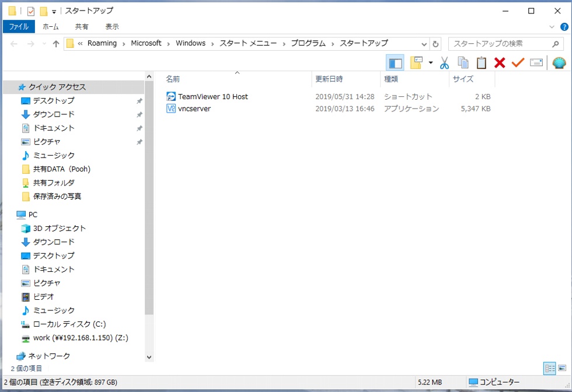
Task: Open the ファイル menu
Action: click(x=19, y=27)
